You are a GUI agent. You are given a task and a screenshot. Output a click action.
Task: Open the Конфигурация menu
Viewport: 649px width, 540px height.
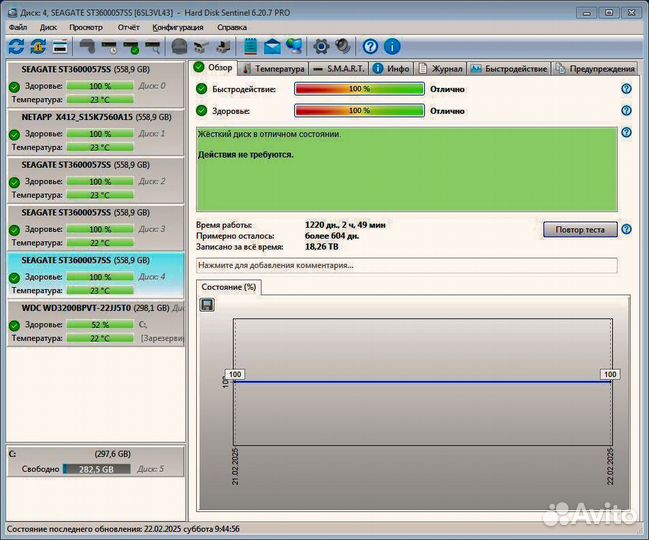178,27
